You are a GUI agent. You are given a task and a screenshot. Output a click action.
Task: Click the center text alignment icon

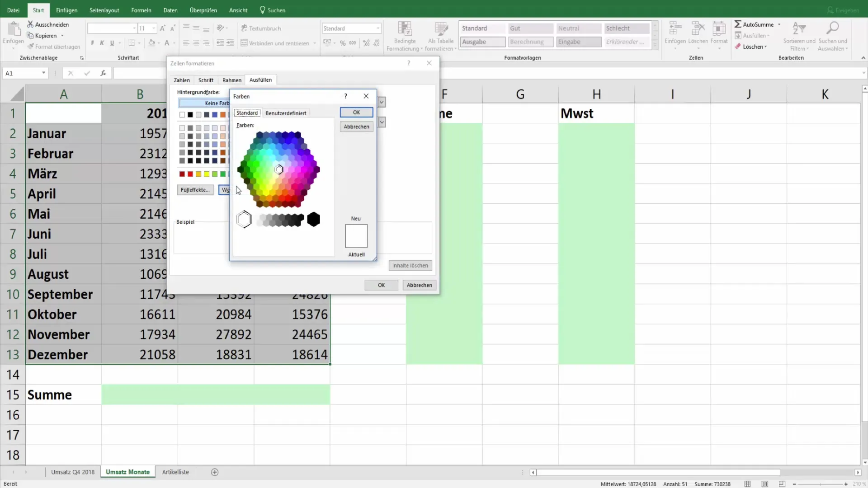point(196,43)
